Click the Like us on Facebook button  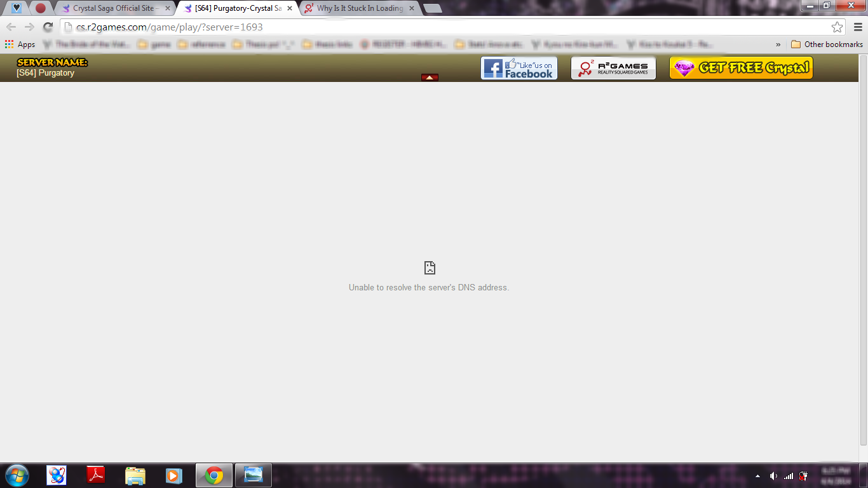(519, 68)
